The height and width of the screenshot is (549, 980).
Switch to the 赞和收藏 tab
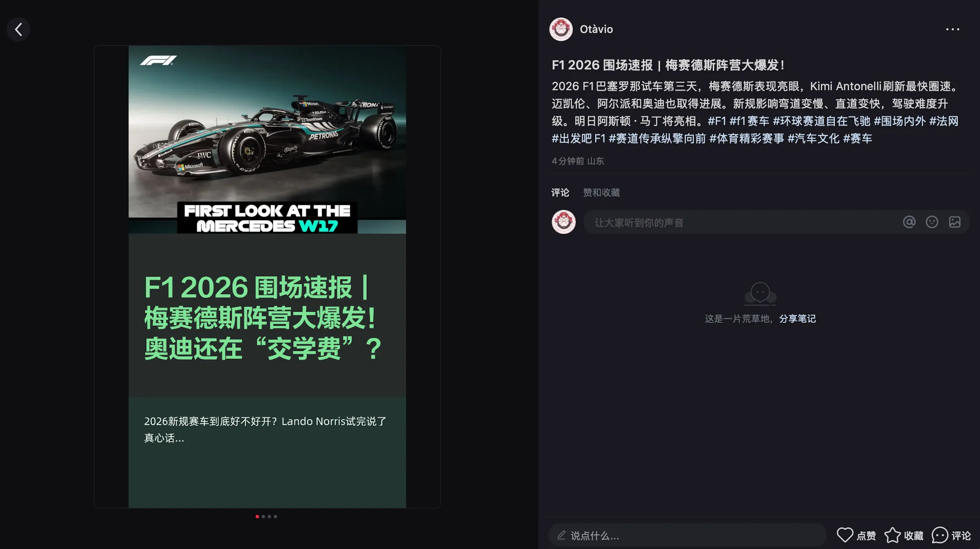(601, 192)
